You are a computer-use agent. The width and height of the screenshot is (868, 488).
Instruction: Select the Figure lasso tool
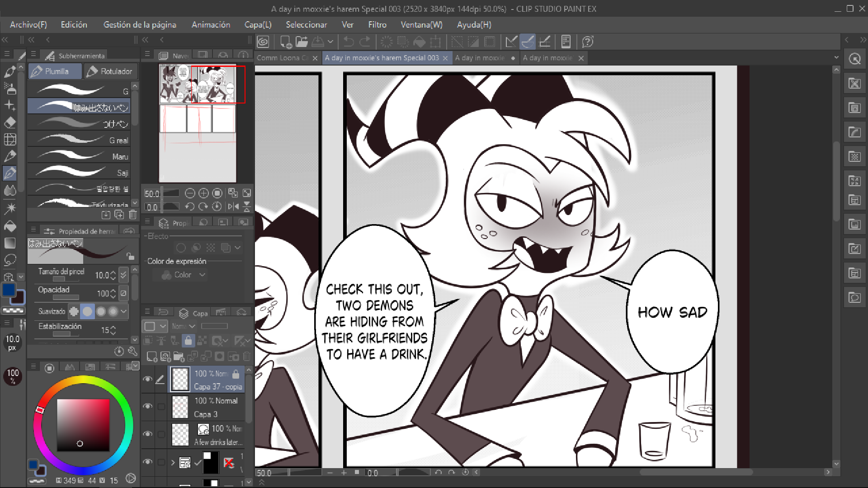pyautogui.click(x=10, y=260)
